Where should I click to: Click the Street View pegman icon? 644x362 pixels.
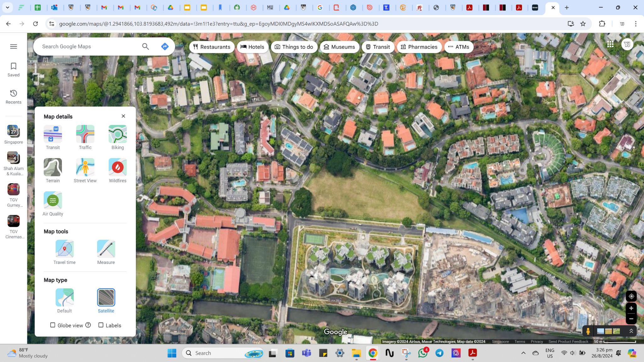point(588,331)
